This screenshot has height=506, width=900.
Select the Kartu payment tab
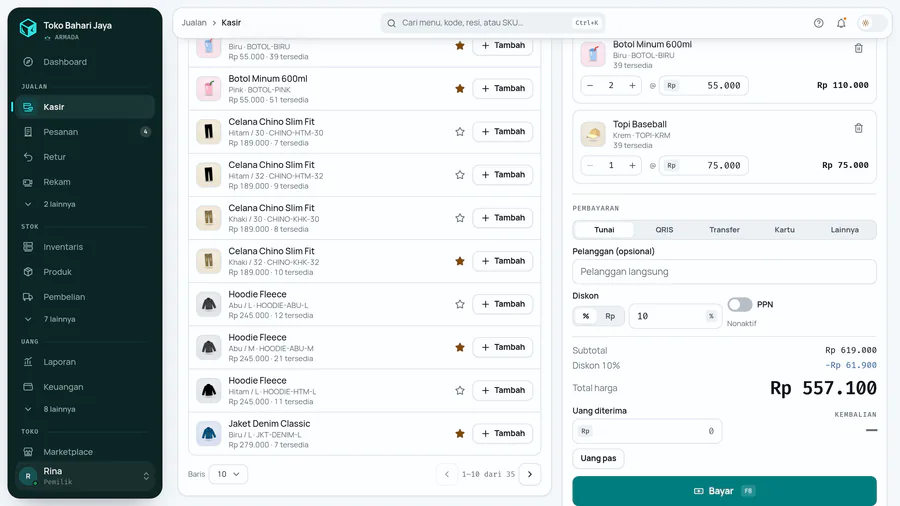[784, 229]
